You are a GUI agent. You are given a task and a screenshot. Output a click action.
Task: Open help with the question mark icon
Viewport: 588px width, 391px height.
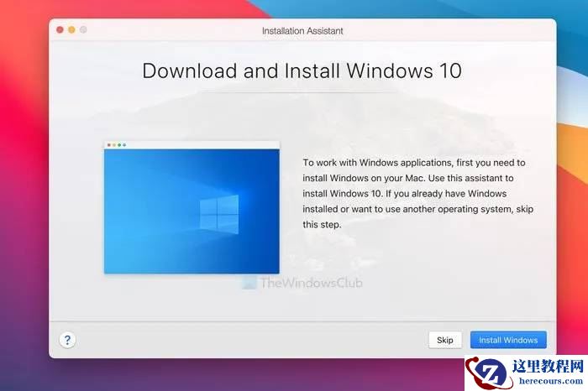67,340
